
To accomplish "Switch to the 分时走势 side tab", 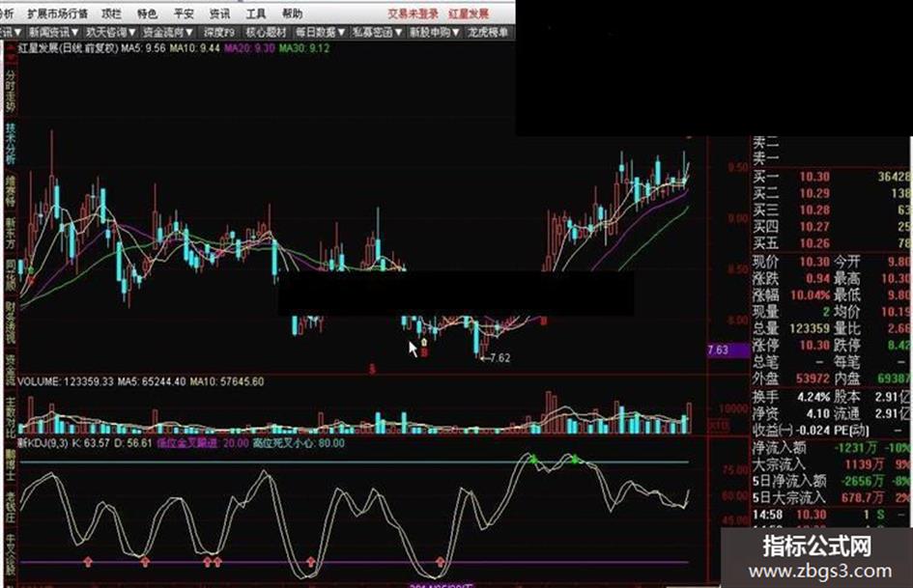I will (11, 92).
